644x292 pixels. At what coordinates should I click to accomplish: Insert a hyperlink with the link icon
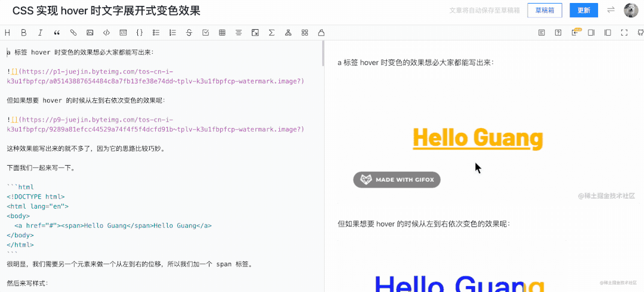(x=73, y=33)
